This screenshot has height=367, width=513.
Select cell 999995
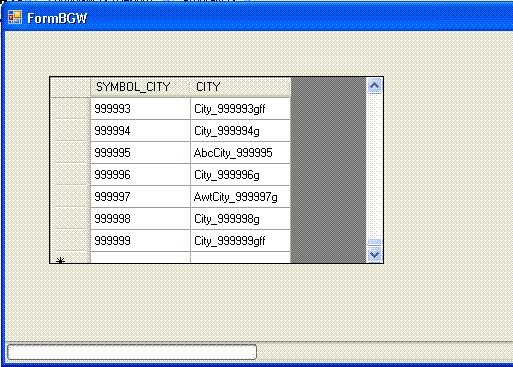140,153
